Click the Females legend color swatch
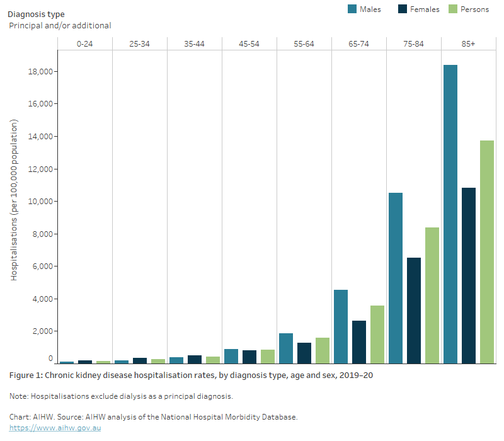504x441 pixels. click(403, 9)
